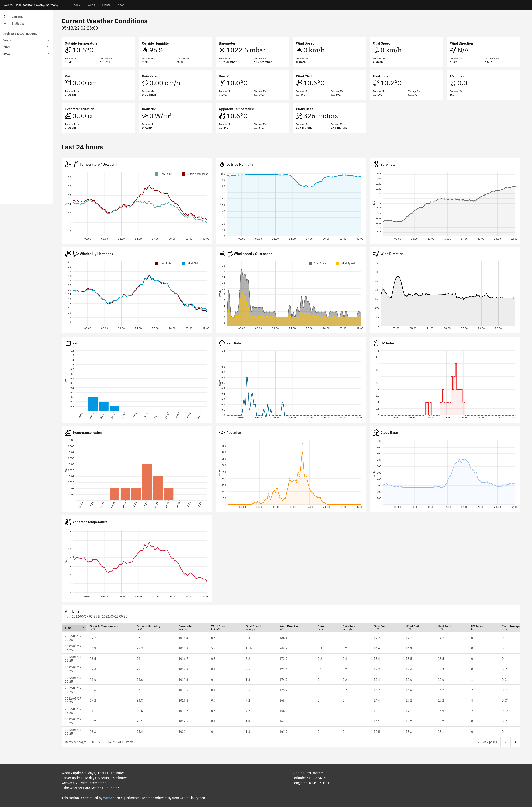Viewport: 532px width, 807px height.
Task: Click the Celestial moon icon in sidebar
Action: click(5, 17)
